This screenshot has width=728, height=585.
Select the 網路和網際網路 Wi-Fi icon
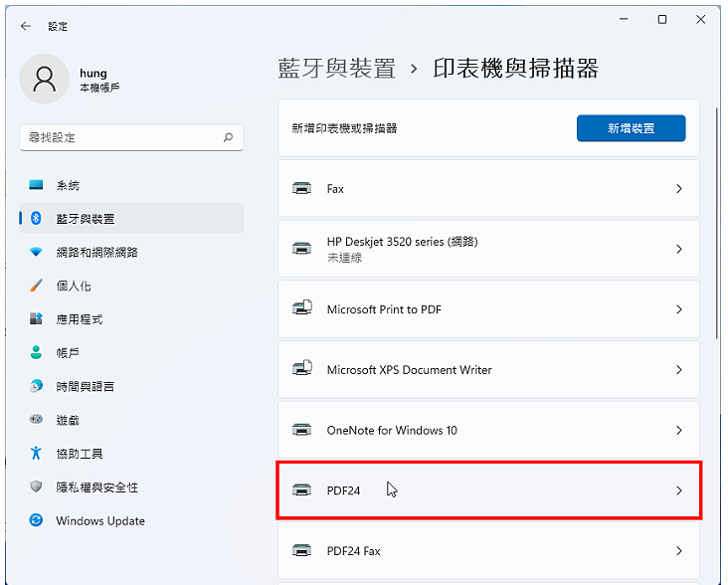36,252
